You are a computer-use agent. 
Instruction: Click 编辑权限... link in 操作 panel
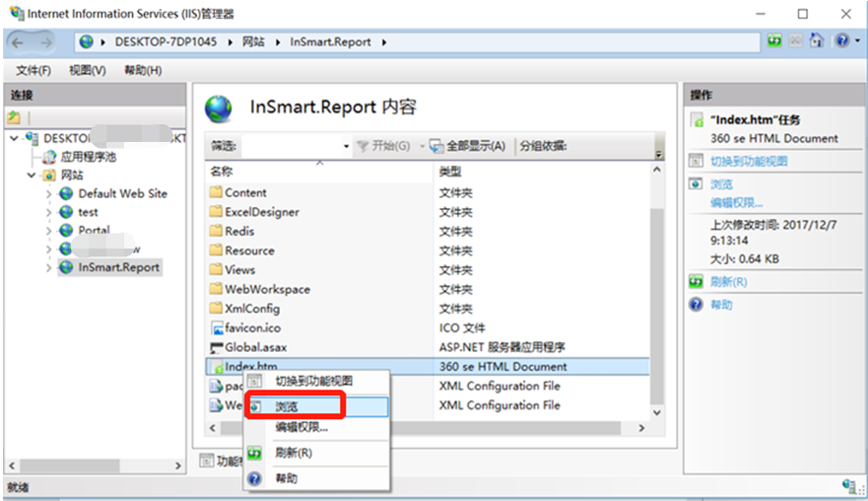pyautogui.click(x=736, y=203)
